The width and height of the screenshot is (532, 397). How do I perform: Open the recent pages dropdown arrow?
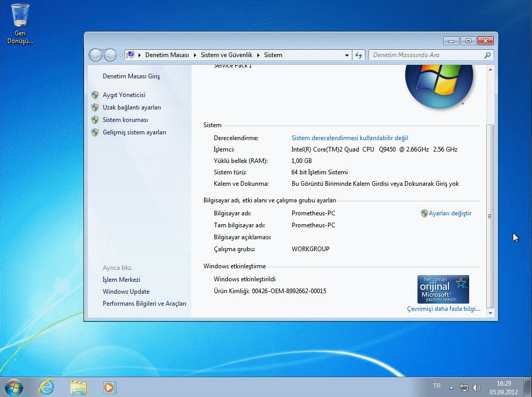[120, 56]
